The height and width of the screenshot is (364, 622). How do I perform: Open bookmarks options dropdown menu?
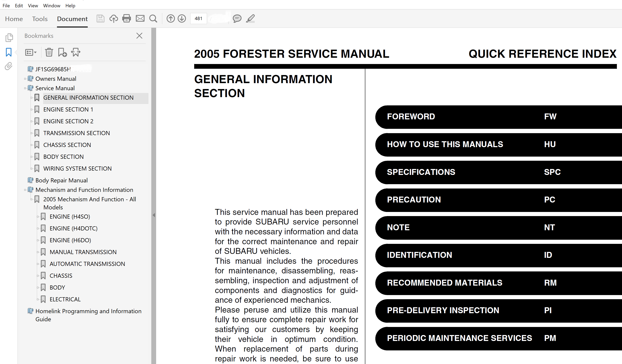31,52
